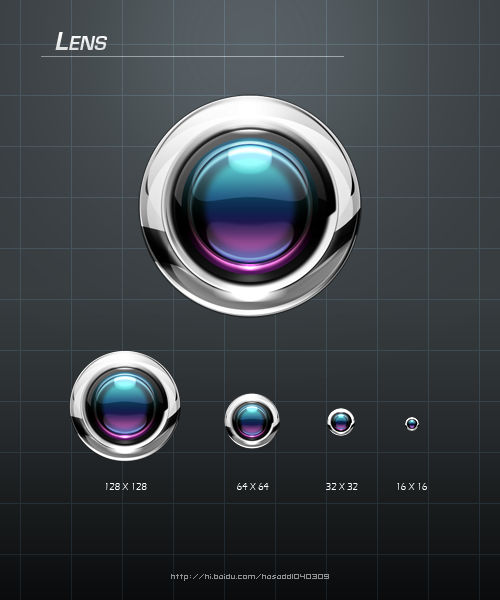Click the "128 X 128" size label

[x=126, y=486]
